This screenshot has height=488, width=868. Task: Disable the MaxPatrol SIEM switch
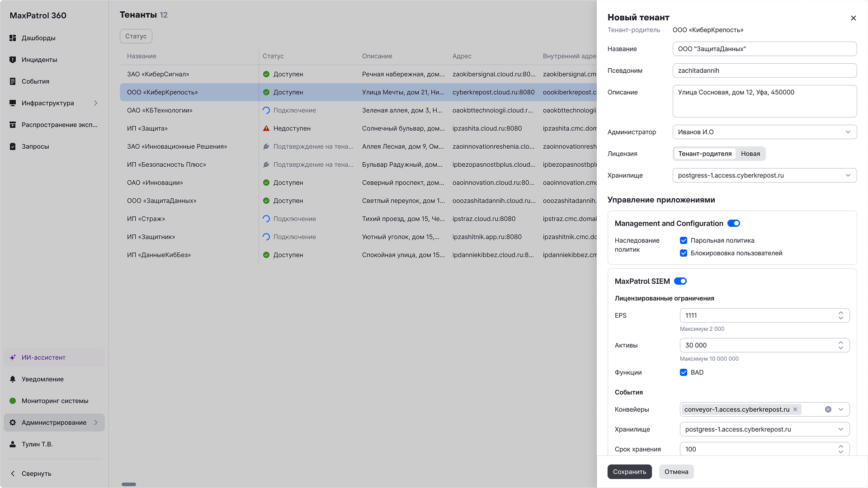(x=680, y=281)
